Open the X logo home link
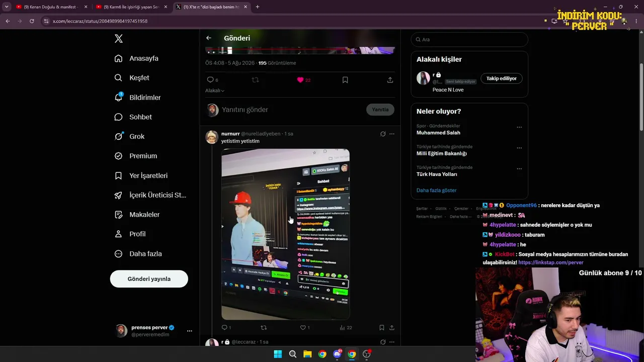The width and height of the screenshot is (644, 362). click(x=118, y=39)
